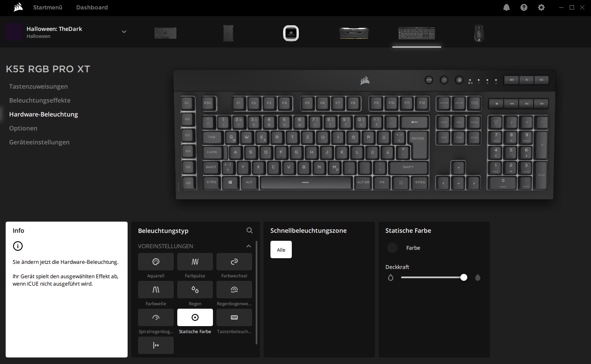Viewport: 591px width, 364px height.
Task: Select the mouse device thumbnail
Action: pyautogui.click(x=479, y=33)
